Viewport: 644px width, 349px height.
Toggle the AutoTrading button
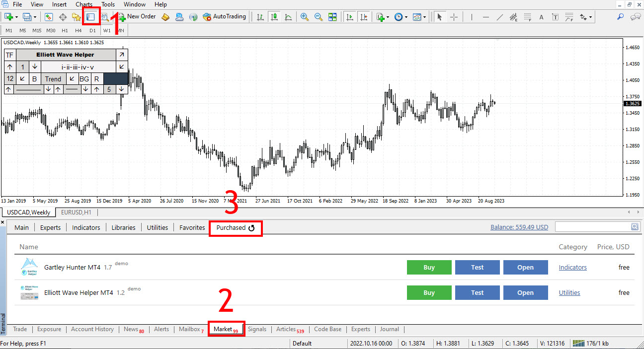[x=225, y=16]
